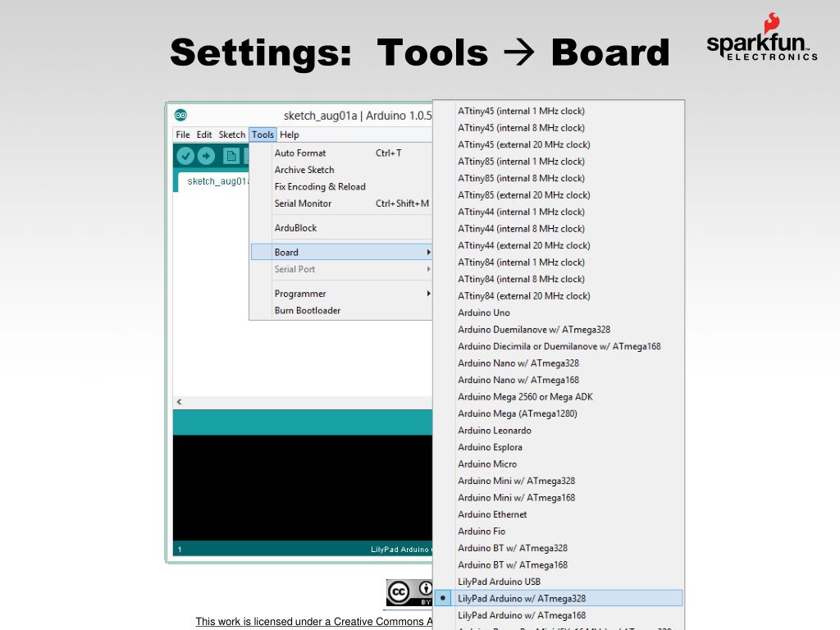
Task: Select ATtiny44 (internal 8 MHz clock) board
Action: (559, 229)
